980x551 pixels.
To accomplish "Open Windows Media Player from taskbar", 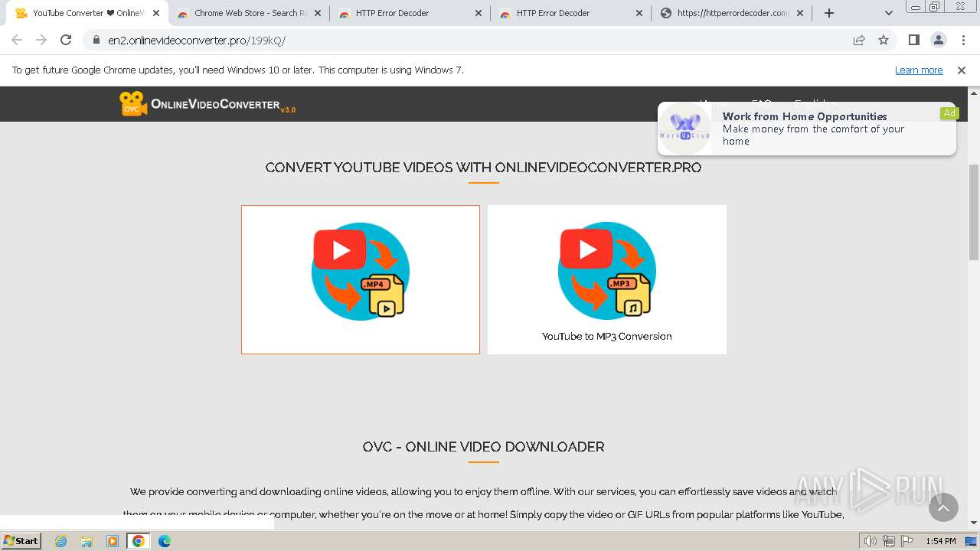I will (113, 541).
